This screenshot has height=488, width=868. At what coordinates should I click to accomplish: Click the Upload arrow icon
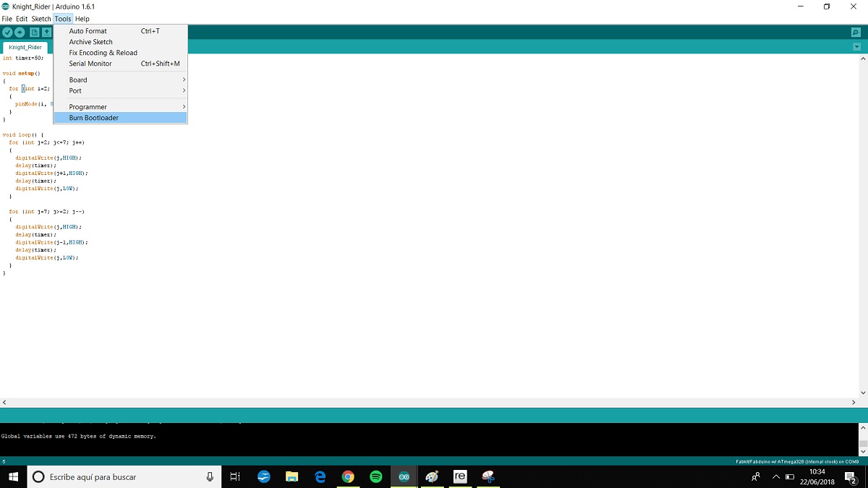point(20,33)
